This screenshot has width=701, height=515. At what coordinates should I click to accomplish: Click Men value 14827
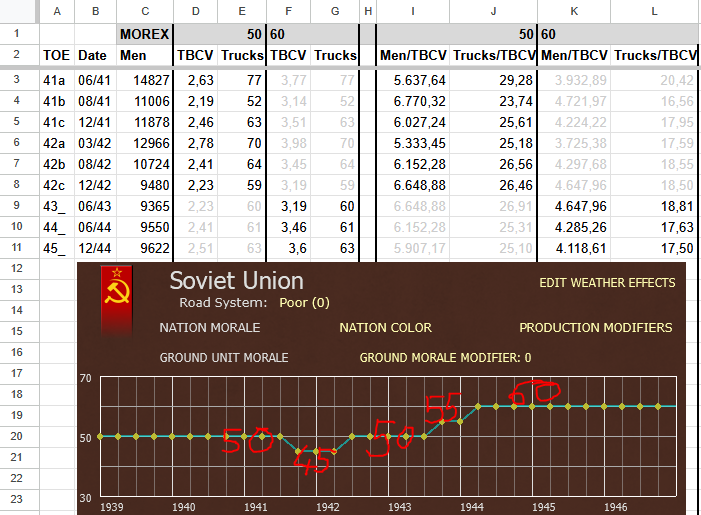tap(145, 80)
